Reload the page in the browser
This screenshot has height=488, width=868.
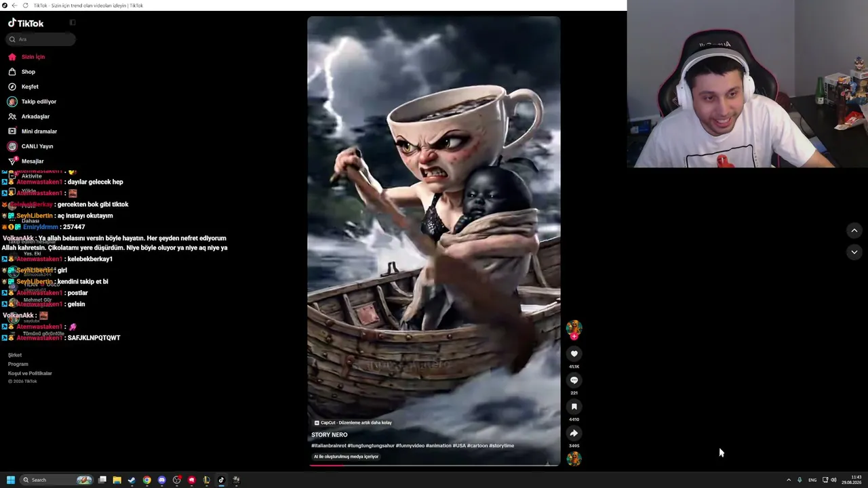click(26, 5)
